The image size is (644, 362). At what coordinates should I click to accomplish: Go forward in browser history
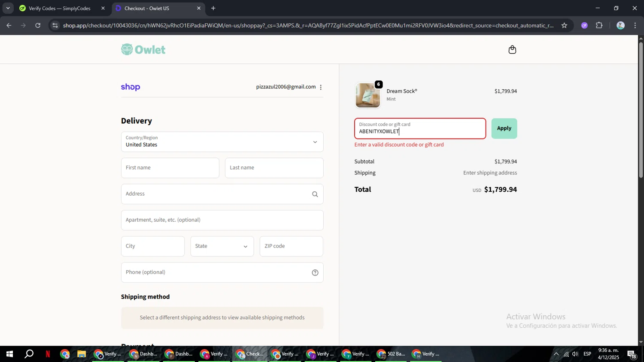[23, 25]
